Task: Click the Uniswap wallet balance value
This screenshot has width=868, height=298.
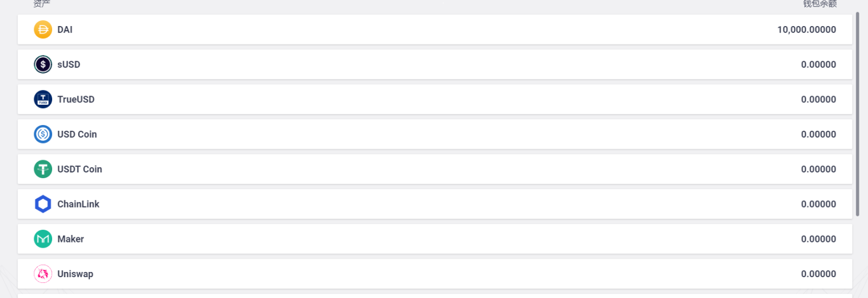Action: pos(818,274)
